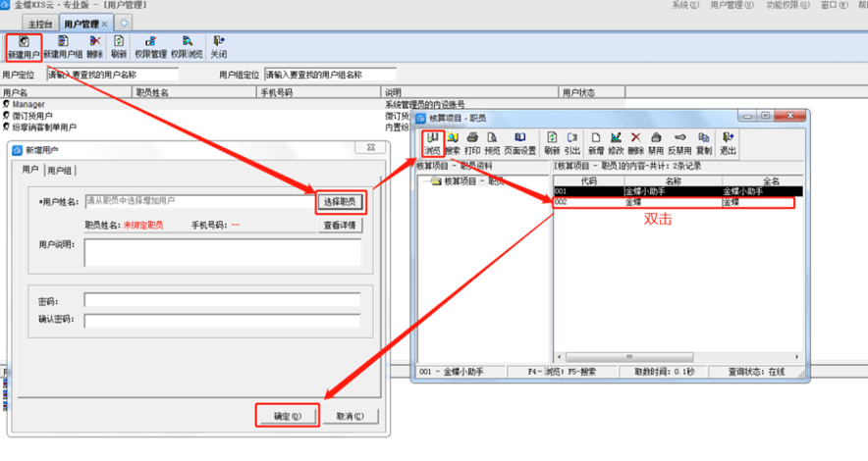Click the 引出 export icon
This screenshot has height=461, width=868.
click(571, 144)
